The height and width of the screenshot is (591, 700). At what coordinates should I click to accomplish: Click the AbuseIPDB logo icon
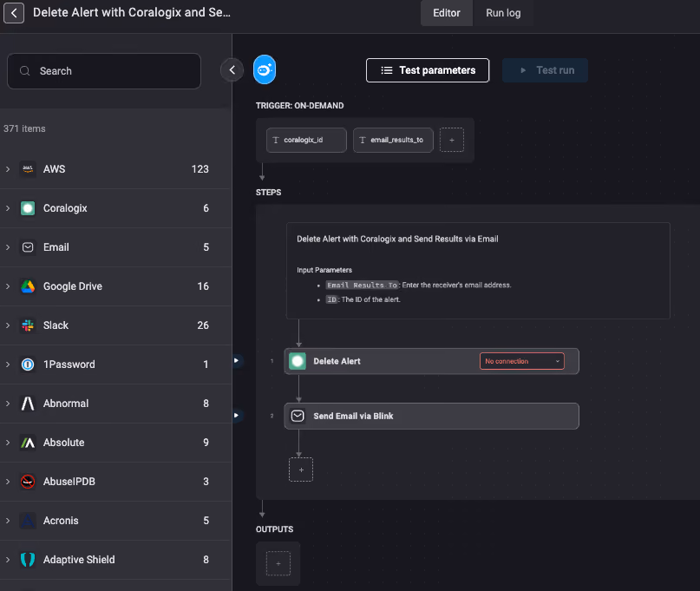pos(28,482)
